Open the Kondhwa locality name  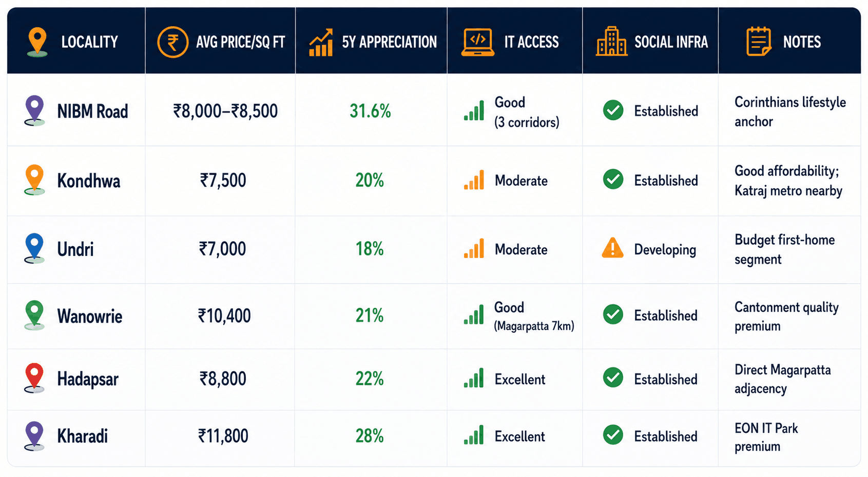(x=89, y=181)
